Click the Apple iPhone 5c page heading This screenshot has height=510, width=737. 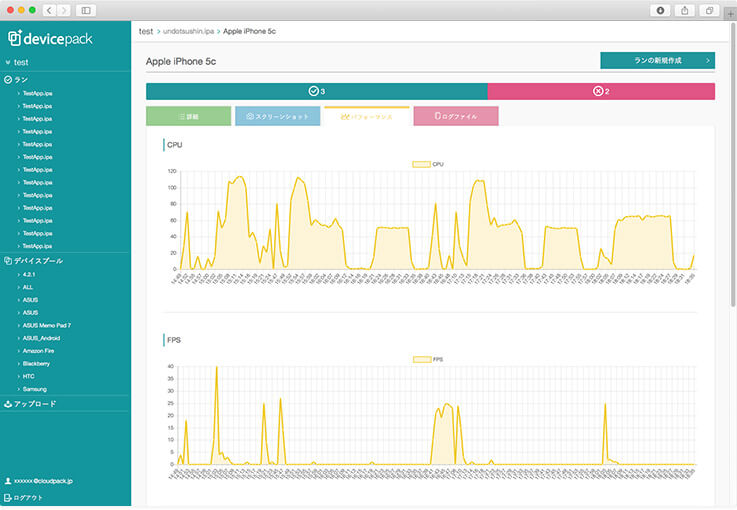181,62
